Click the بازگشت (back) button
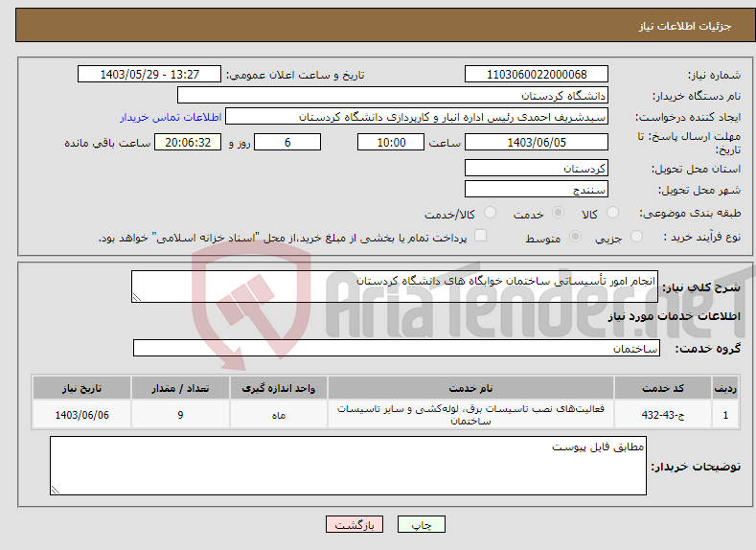This screenshot has width=756, height=550. [355, 524]
